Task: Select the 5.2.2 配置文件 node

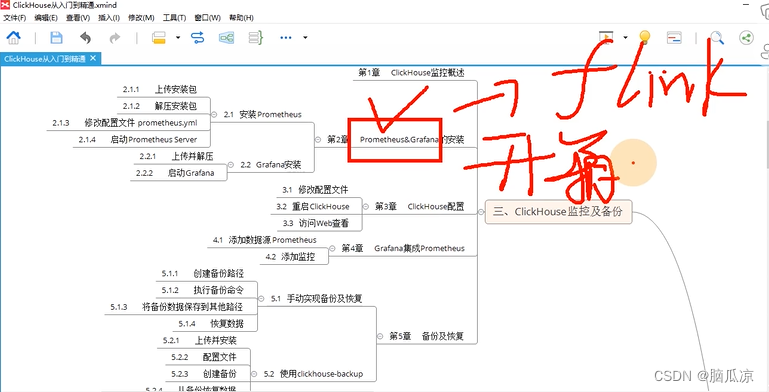Action: coord(204,357)
